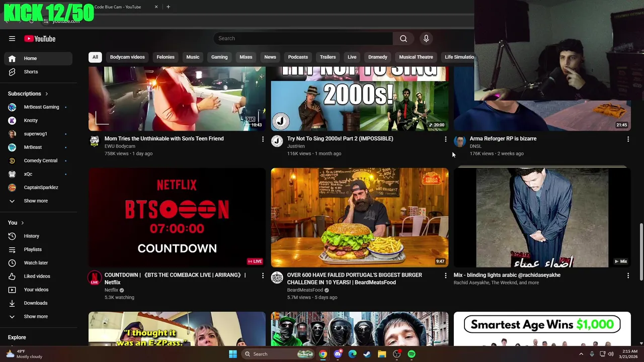
Task: Open Shorts in the sidebar
Action: coord(38,72)
